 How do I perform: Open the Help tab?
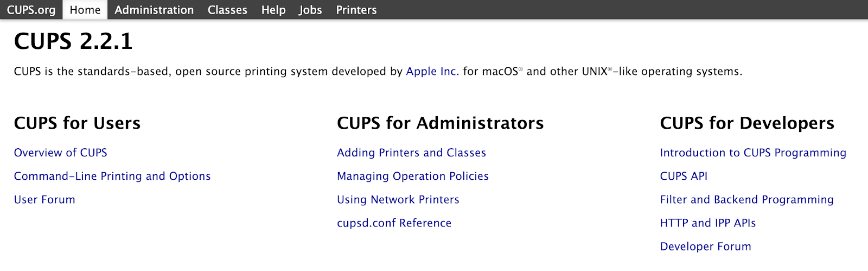click(x=273, y=10)
